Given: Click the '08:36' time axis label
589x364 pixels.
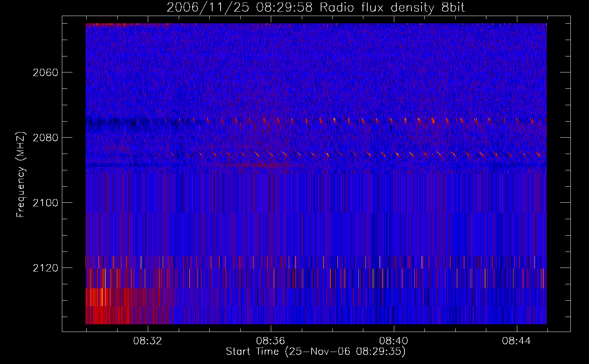Looking at the screenshot, I should pyautogui.click(x=270, y=341).
